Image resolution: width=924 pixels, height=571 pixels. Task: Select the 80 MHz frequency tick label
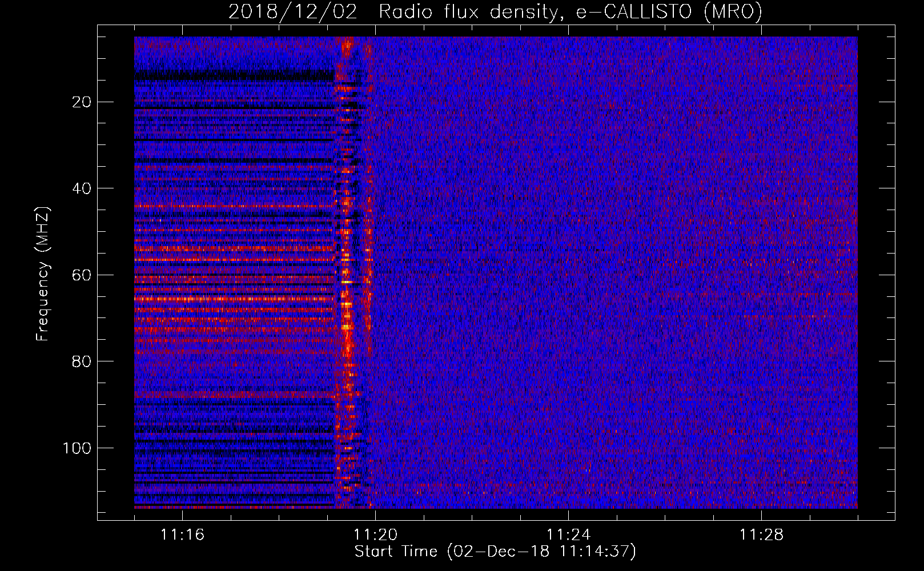pos(82,361)
